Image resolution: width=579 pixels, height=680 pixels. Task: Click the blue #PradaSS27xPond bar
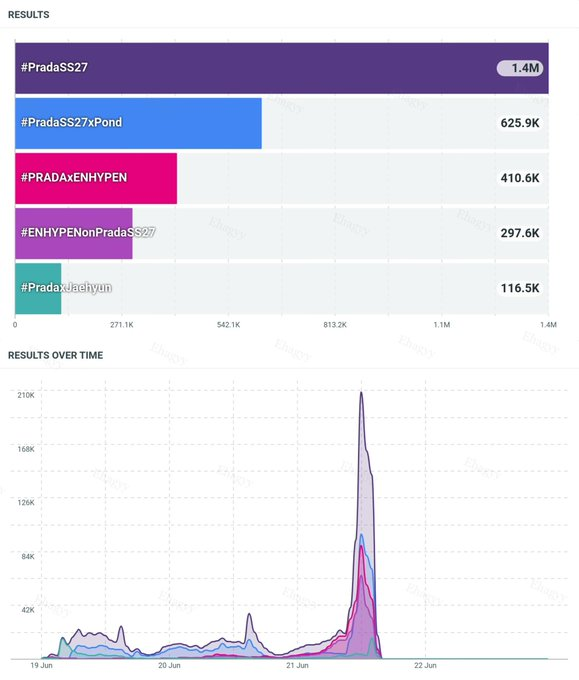point(138,123)
